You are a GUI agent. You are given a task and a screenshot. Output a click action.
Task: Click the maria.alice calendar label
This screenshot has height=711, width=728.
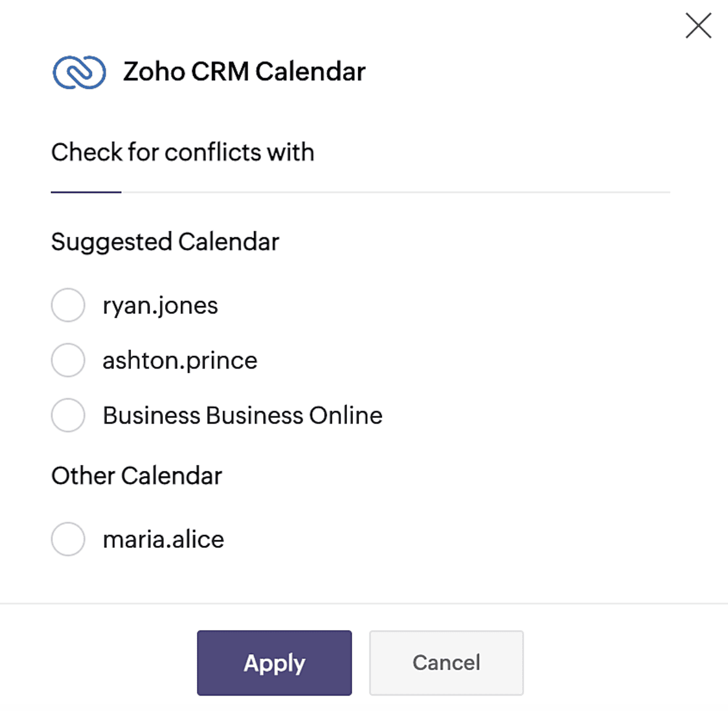pyautogui.click(x=163, y=540)
